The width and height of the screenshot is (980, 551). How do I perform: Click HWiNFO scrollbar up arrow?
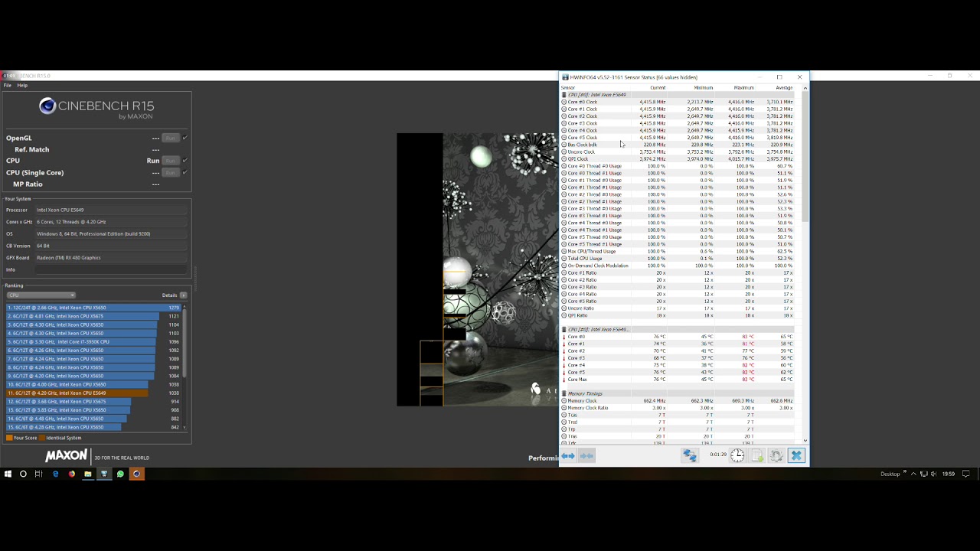tap(805, 89)
